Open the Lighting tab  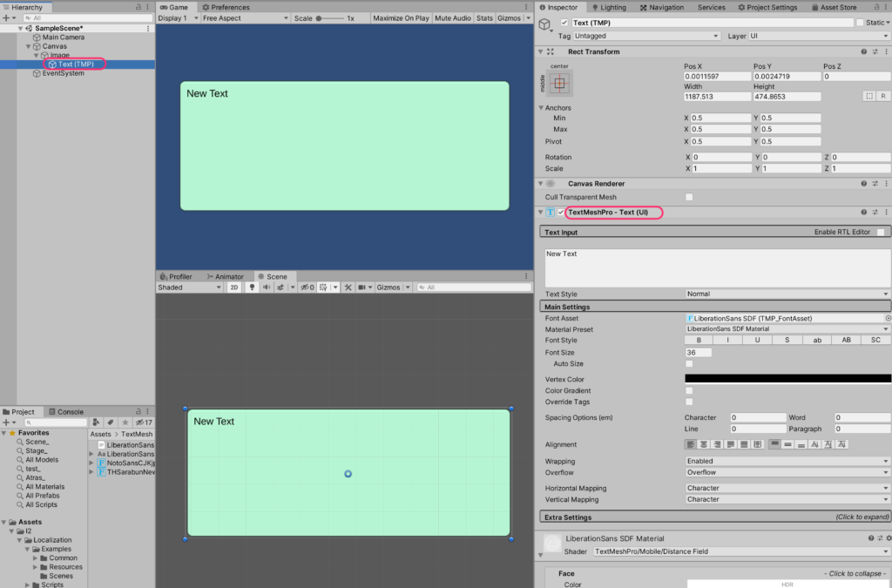coord(608,7)
